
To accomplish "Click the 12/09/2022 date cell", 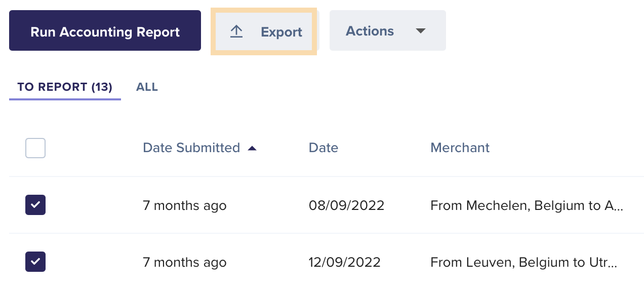I will coord(344,262).
